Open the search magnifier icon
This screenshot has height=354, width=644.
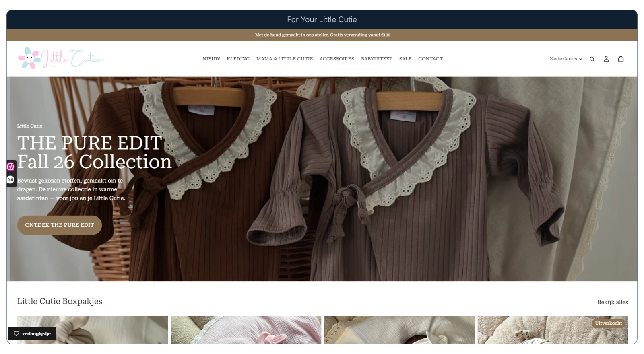592,59
